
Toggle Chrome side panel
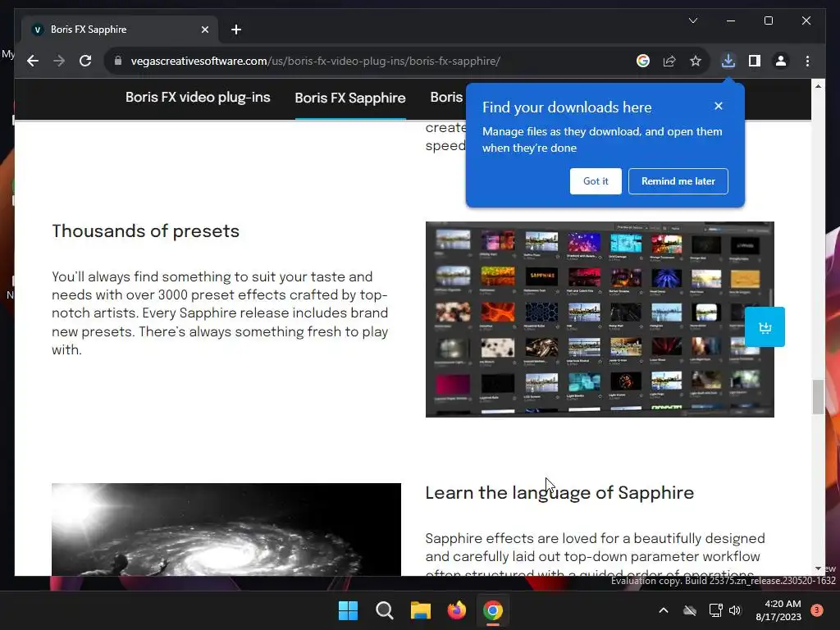(755, 61)
